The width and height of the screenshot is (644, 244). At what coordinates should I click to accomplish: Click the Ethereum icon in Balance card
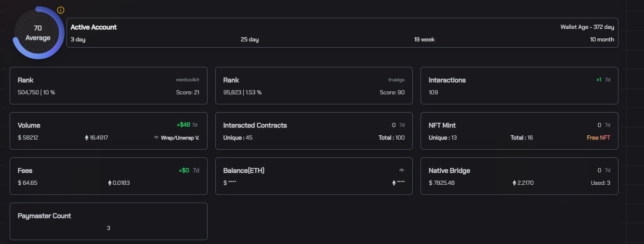point(394,183)
